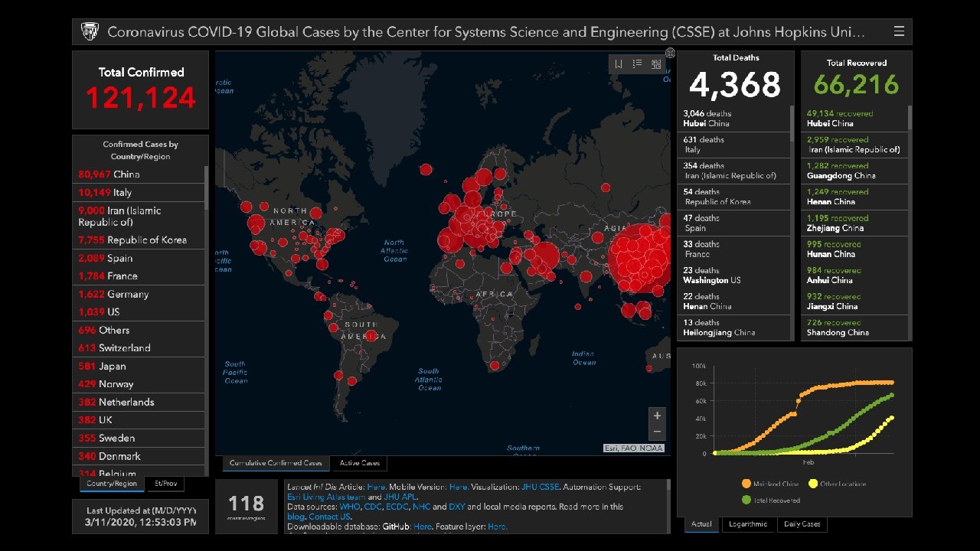Screen dimensions: 980x551
Task: Open the WHO data source link
Action: (350, 507)
